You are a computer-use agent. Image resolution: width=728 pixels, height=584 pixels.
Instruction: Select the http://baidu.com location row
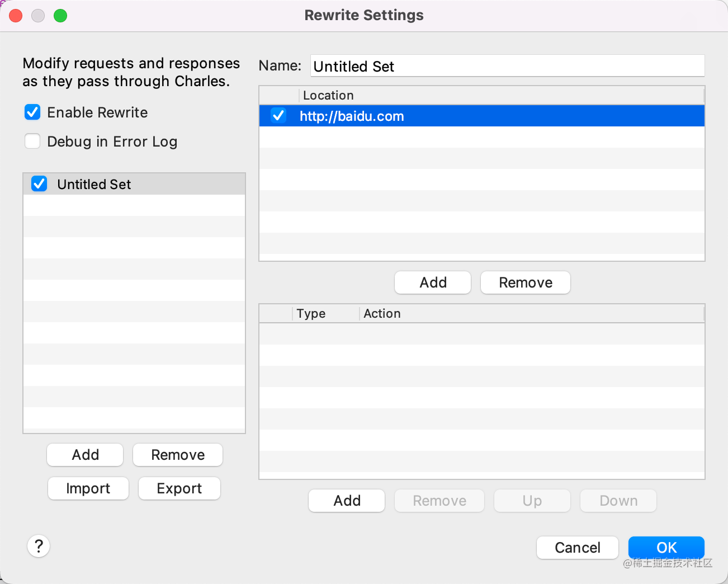(481, 116)
